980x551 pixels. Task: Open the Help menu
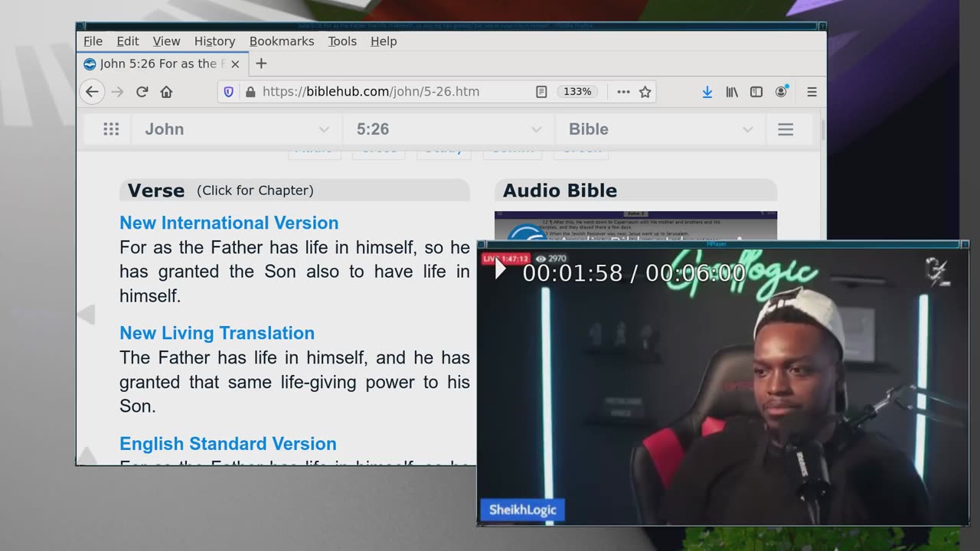pos(384,41)
